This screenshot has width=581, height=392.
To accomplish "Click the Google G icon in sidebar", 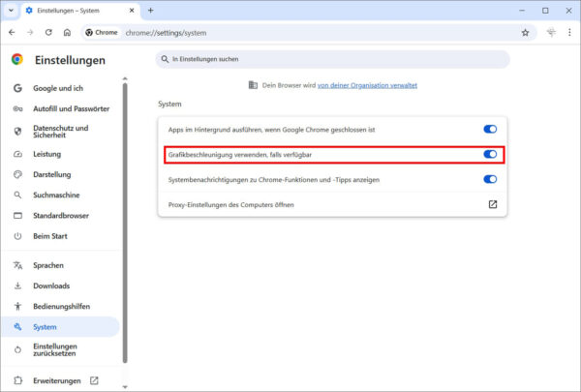I will [17, 88].
